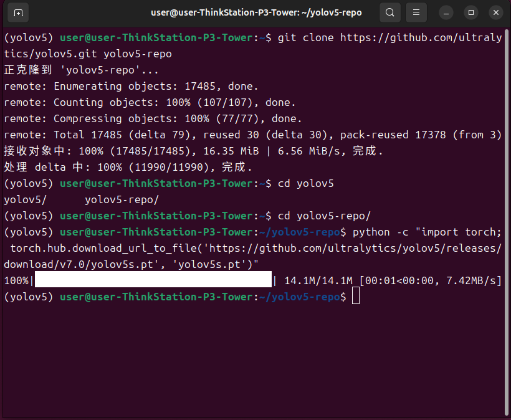Click the text 'git clone' in first command

pyautogui.click(x=305, y=38)
